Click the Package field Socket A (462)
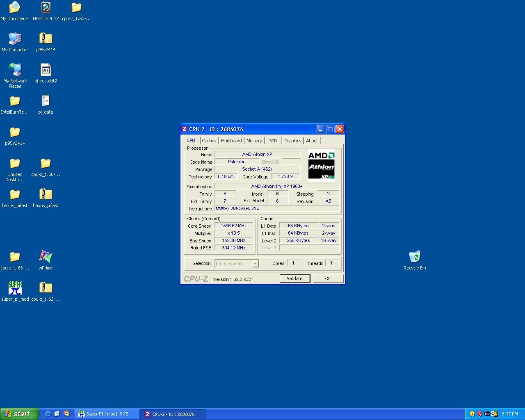 click(257, 169)
